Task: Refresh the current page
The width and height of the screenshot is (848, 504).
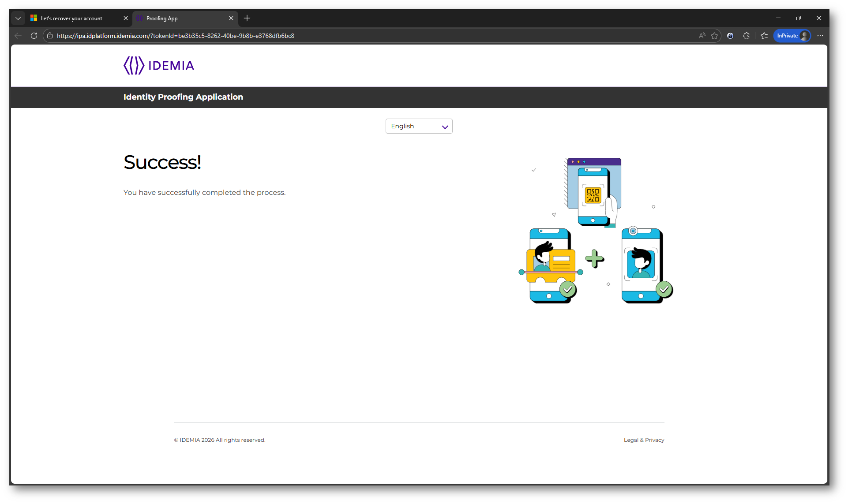Action: coord(34,36)
